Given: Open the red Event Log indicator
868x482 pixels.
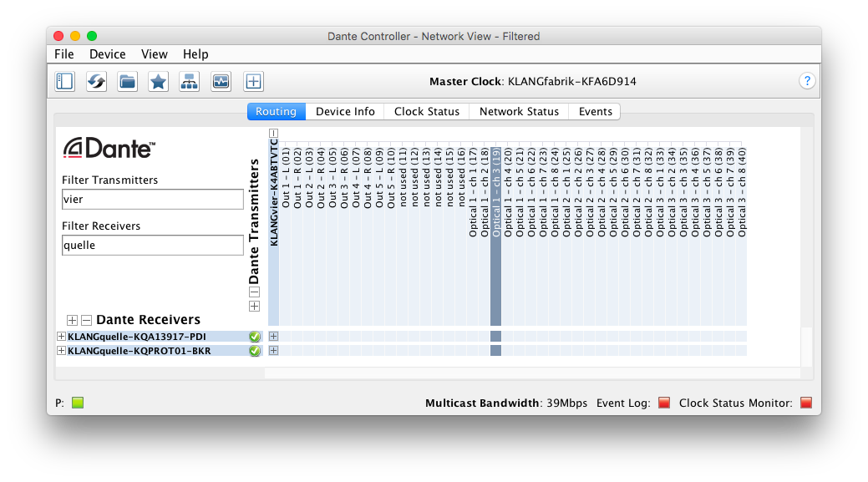Looking at the screenshot, I should 664,403.
